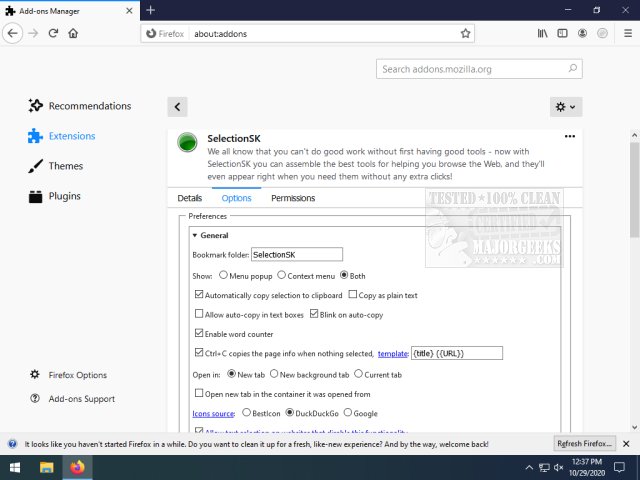Open the Windows Start menu
640x480 pixels.
click(x=15, y=467)
